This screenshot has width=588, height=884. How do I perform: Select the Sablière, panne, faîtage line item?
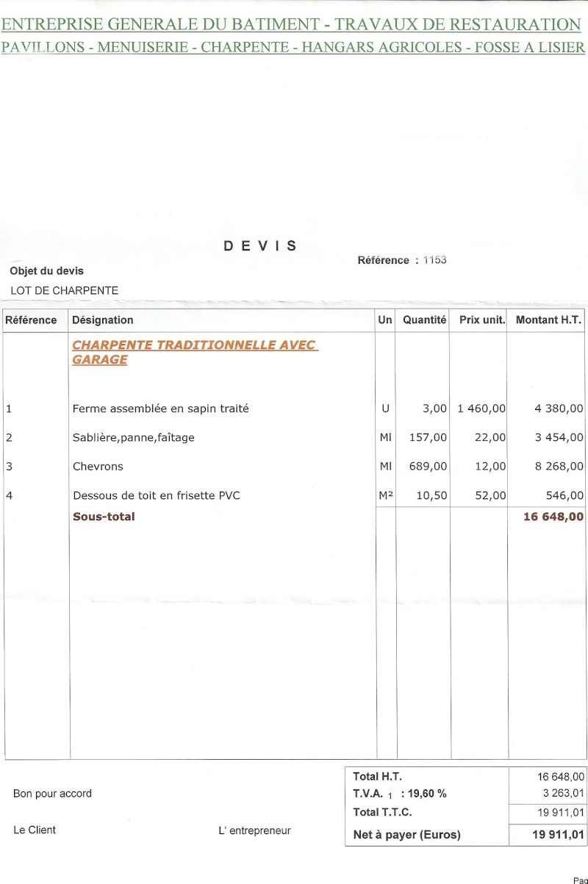click(x=134, y=437)
